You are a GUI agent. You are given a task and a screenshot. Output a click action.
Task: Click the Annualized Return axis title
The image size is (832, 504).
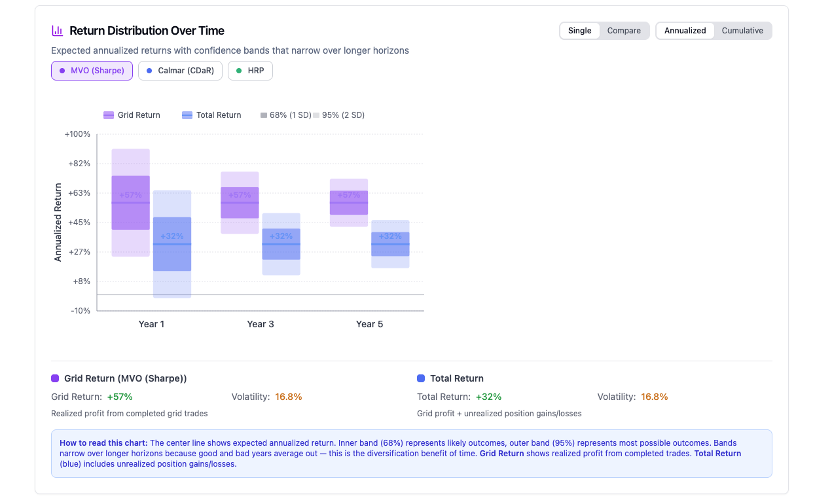point(58,223)
